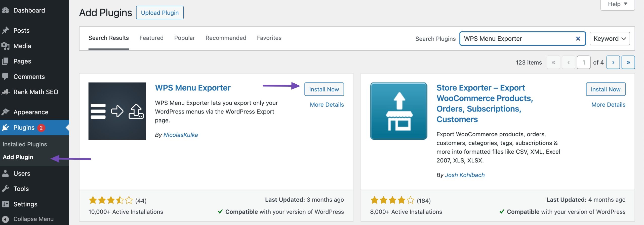Click the Plugins update count badge
The width and height of the screenshot is (644, 225).
(41, 128)
